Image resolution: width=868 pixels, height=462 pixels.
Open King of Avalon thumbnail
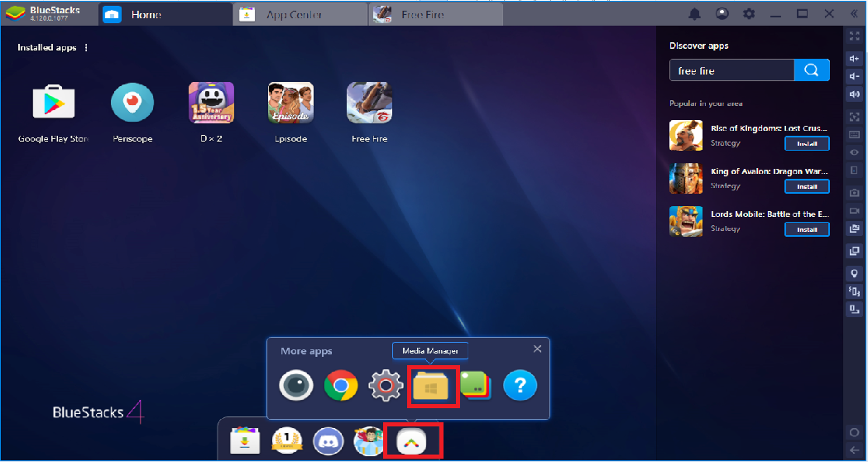pos(686,178)
